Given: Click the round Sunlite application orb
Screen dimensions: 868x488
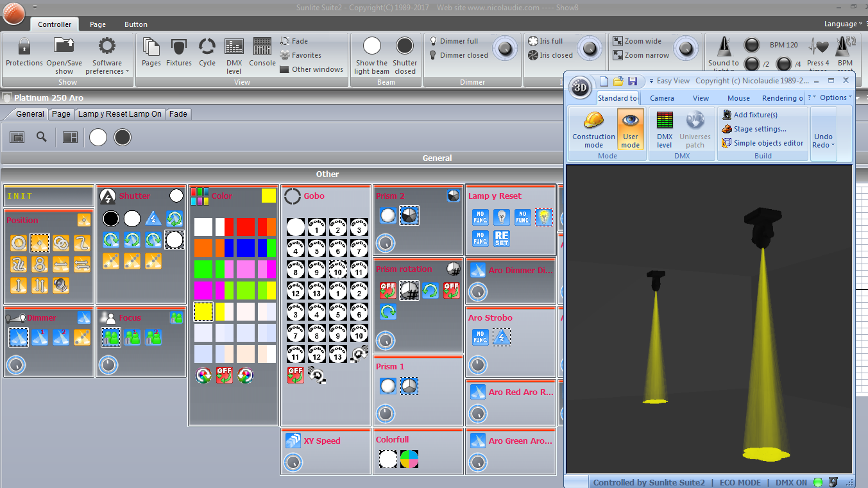Looking at the screenshot, I should 14,13.
